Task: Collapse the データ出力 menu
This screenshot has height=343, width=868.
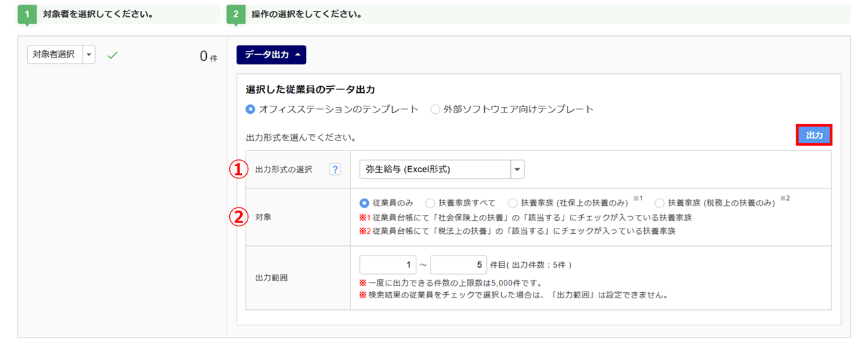Action: tap(271, 55)
